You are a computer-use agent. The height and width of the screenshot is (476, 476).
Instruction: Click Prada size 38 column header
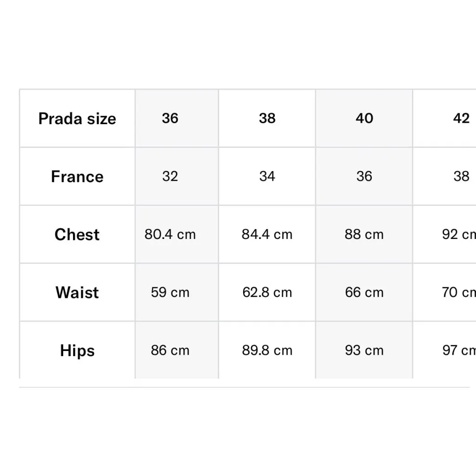(x=267, y=118)
